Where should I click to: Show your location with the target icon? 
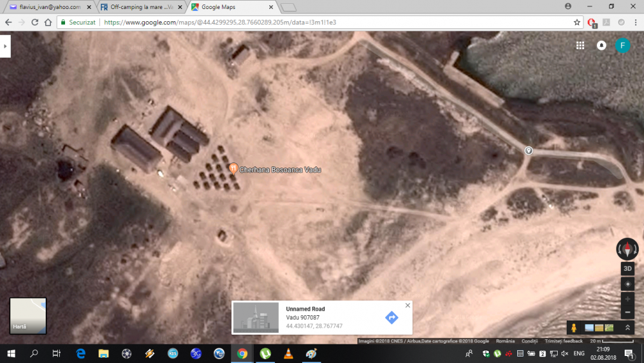tap(627, 284)
